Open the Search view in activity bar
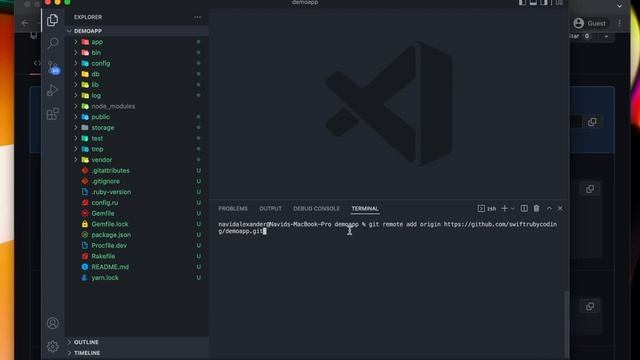Screen dimensions: 640x360 click(53, 43)
